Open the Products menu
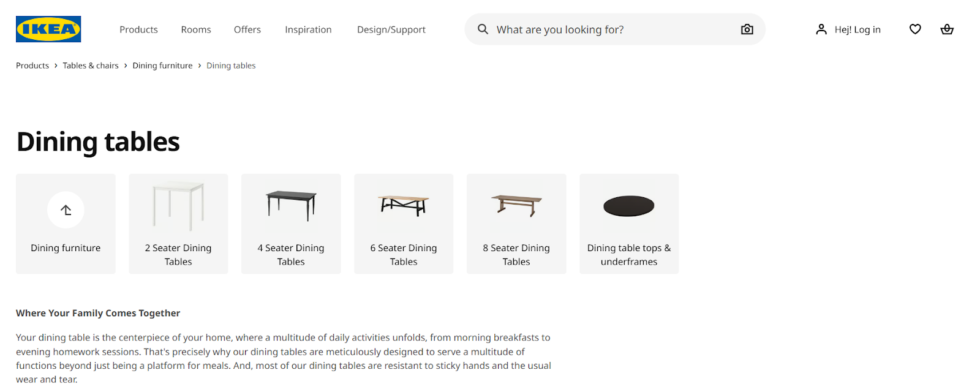 pos(138,29)
